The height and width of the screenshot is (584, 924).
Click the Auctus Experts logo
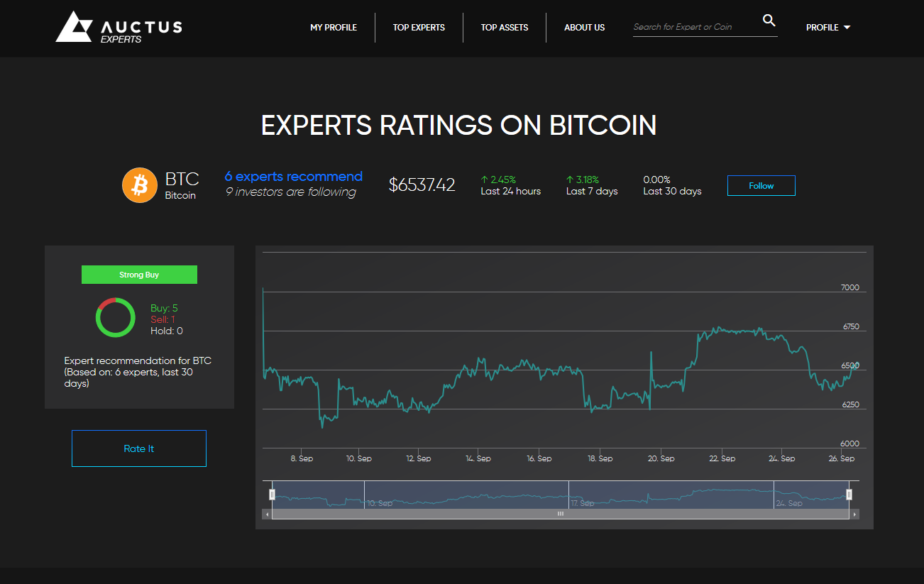(119, 27)
